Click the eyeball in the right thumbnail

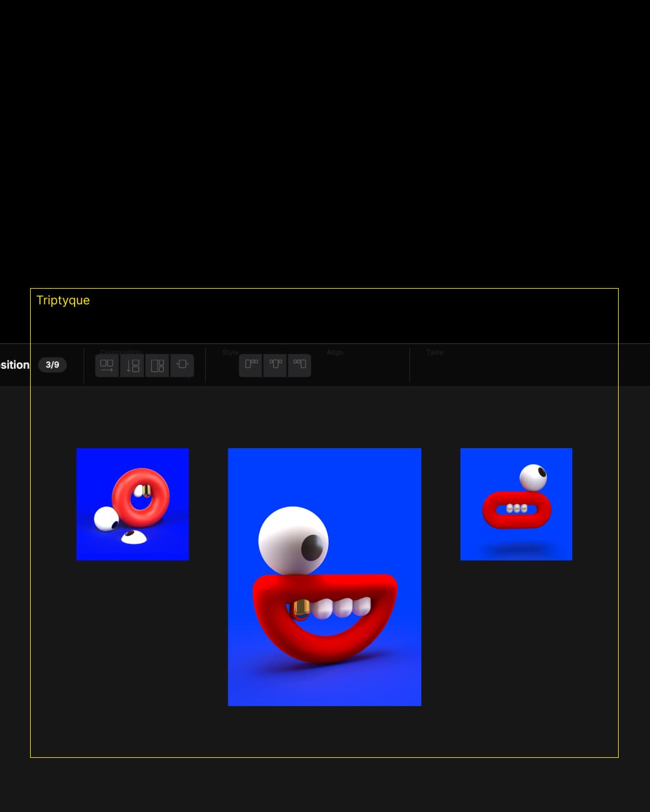point(533,477)
